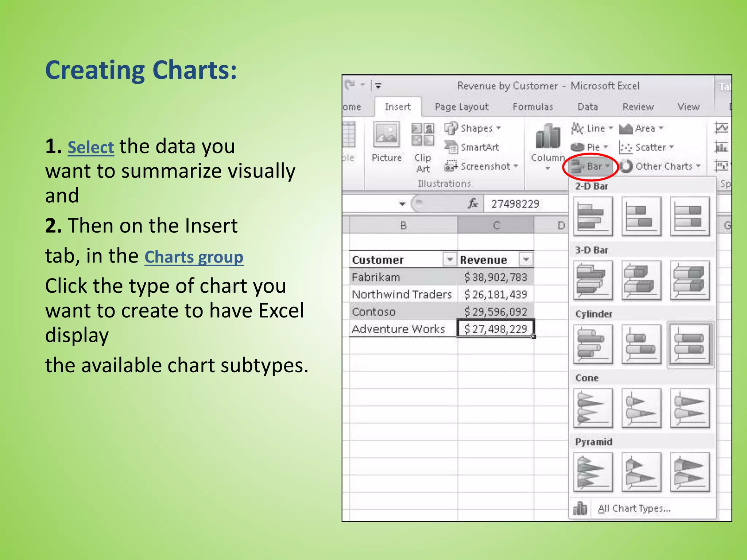Viewport: 747px width, 560px height.
Task: Click the $29,596,092 revenue cell
Action: (x=496, y=312)
